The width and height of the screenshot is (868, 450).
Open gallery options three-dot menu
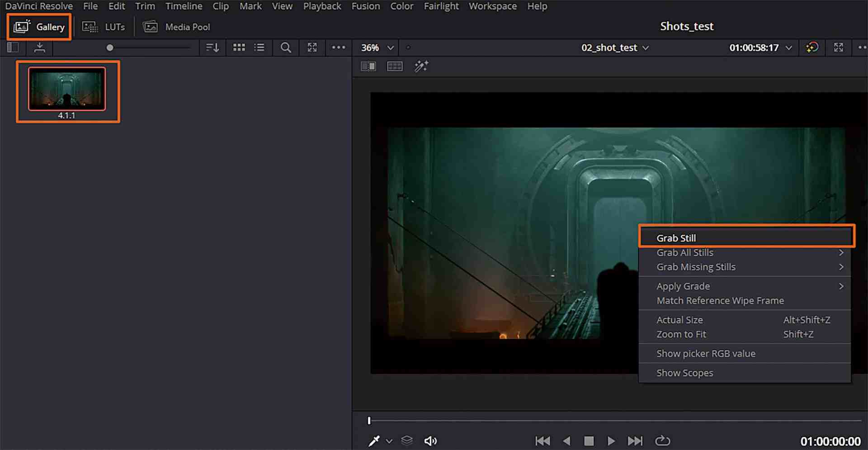coord(339,47)
